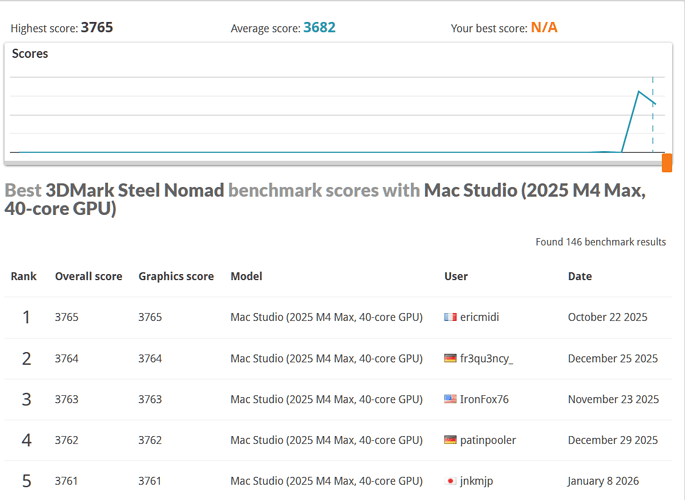Click the date October 22 2025
685x500 pixels.
click(607, 317)
